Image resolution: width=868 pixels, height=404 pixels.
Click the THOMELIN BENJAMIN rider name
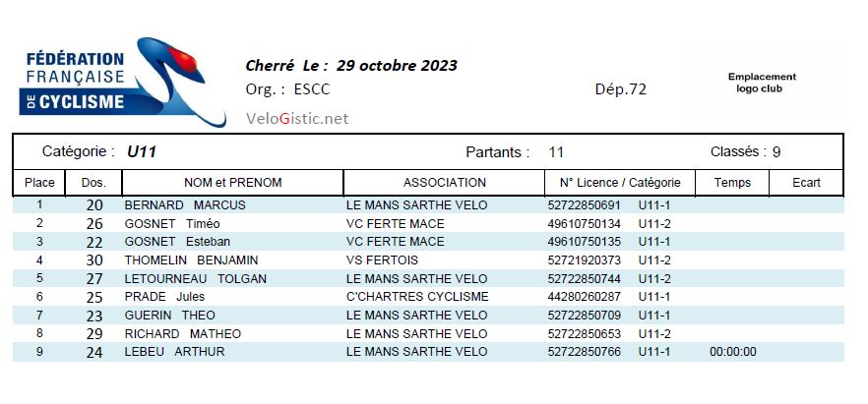191,260
